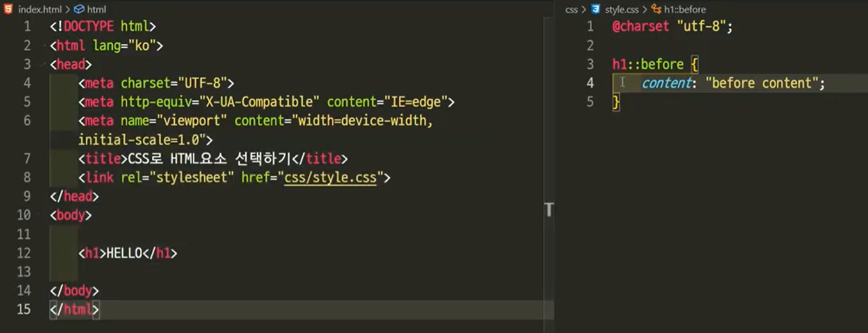The width and height of the screenshot is (868, 333).
Task: Click the "UTF-8" charset value in index.html
Action: (x=202, y=83)
